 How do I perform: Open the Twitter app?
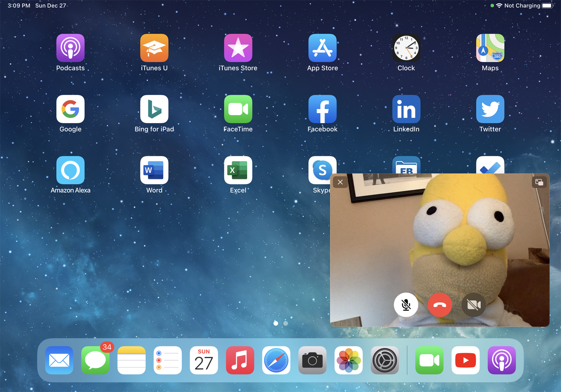point(490,109)
